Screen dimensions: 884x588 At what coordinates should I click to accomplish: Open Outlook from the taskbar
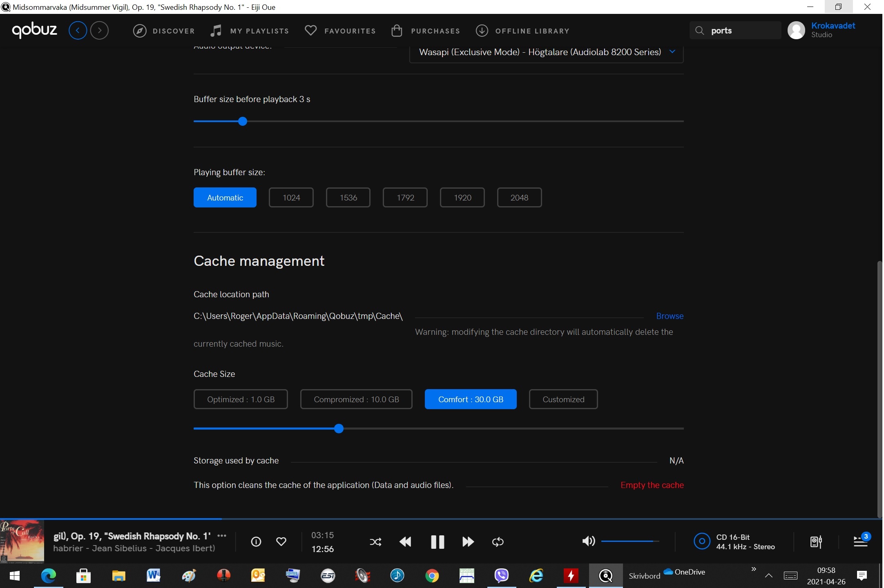pos(258,576)
